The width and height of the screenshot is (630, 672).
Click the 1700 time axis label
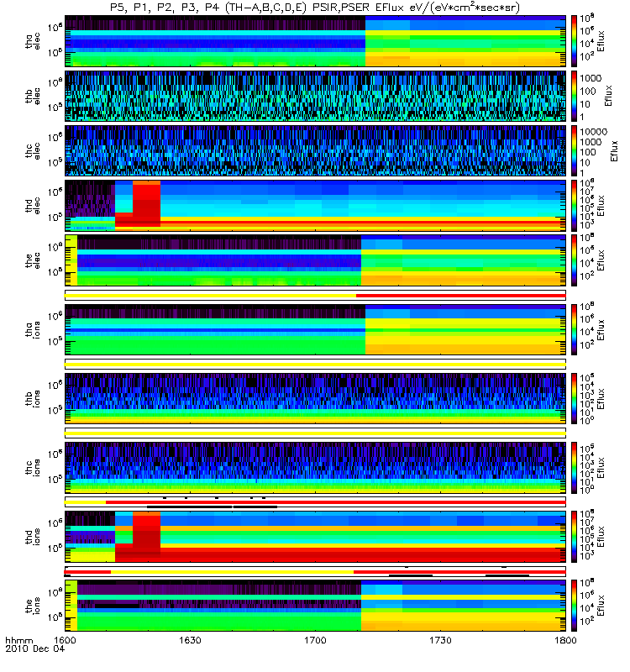(x=316, y=640)
